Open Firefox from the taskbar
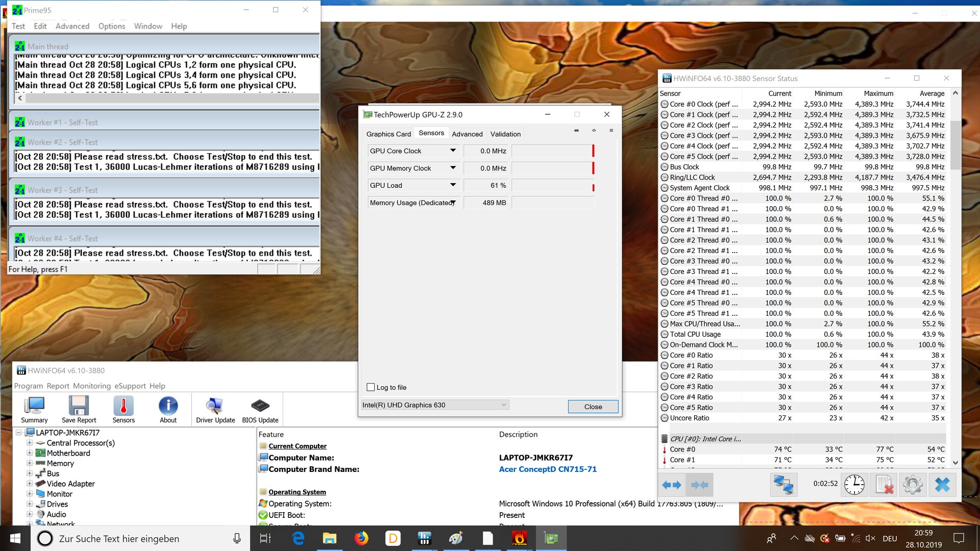The image size is (980, 551). 361,538
